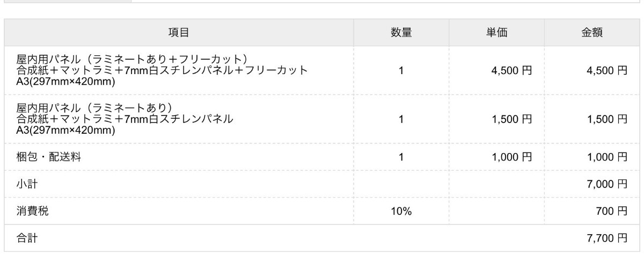Click the 単価 column header
Screen dimensions: 644x276
[x=496, y=33]
